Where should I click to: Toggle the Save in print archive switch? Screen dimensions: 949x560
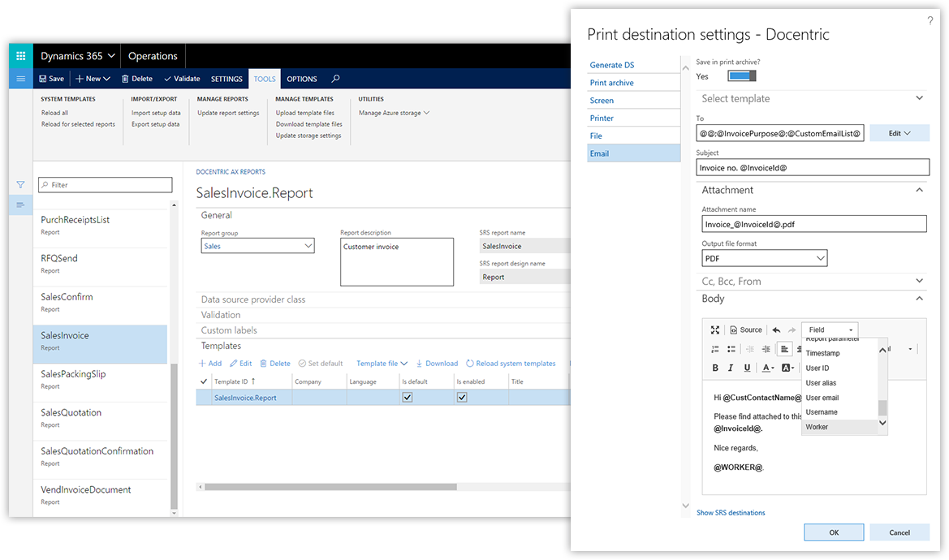pos(742,76)
